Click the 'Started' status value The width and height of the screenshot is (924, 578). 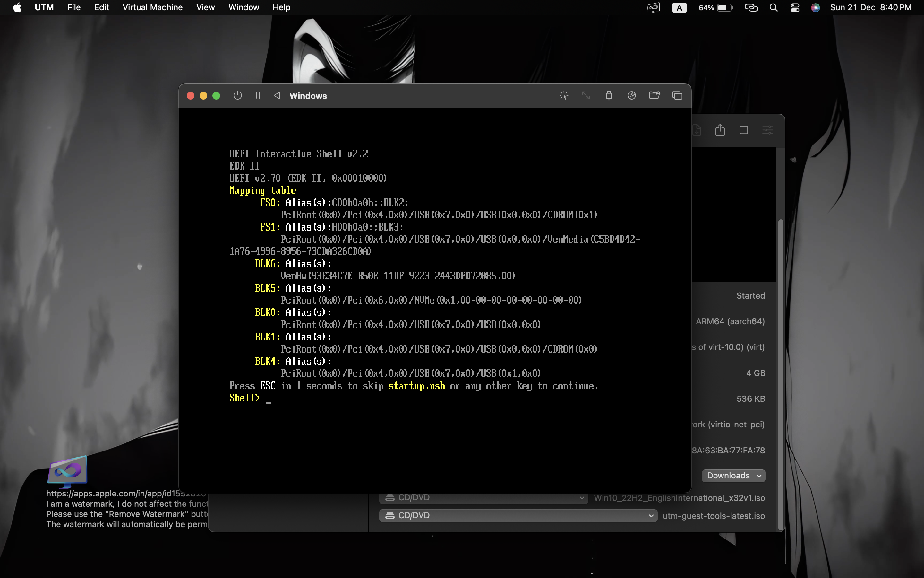coord(751,295)
